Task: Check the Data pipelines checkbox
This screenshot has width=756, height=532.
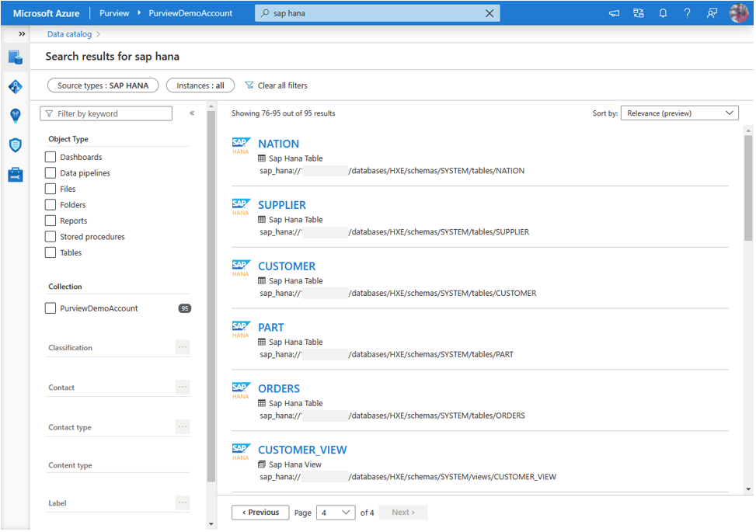Action: pos(51,173)
